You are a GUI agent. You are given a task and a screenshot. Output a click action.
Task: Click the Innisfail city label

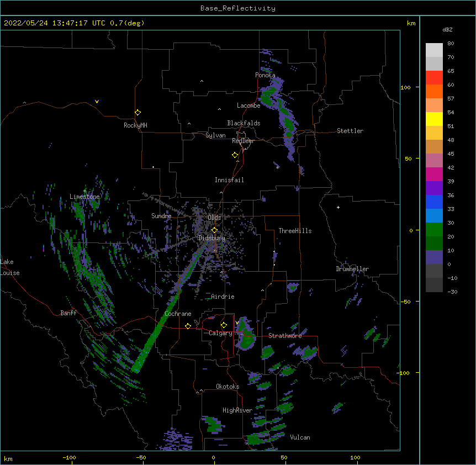tap(229, 180)
